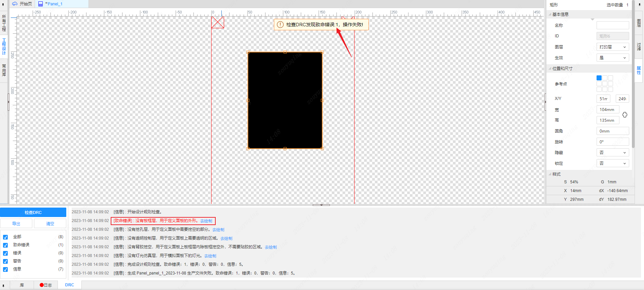The width and height of the screenshot is (644, 290).
Task: Click the 检查DRC button
Action: pos(33,212)
